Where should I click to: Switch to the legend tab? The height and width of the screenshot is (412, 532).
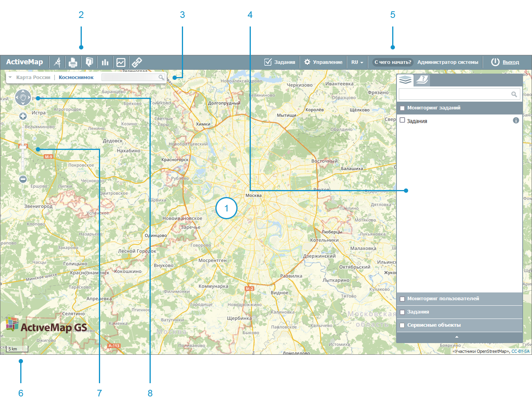pos(422,80)
